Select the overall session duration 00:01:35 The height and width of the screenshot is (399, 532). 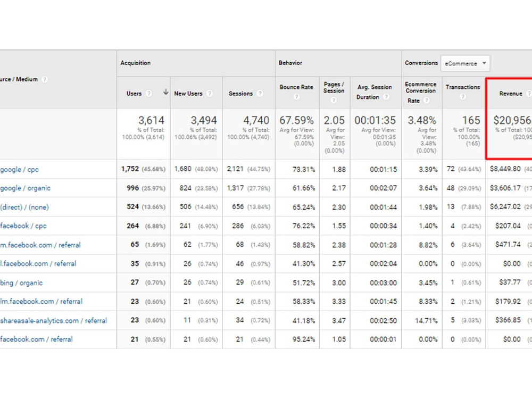click(x=375, y=120)
